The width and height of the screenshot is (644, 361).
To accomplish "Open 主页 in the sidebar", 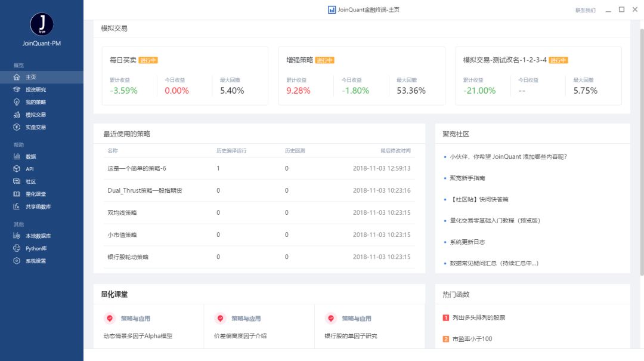I will coord(42,77).
